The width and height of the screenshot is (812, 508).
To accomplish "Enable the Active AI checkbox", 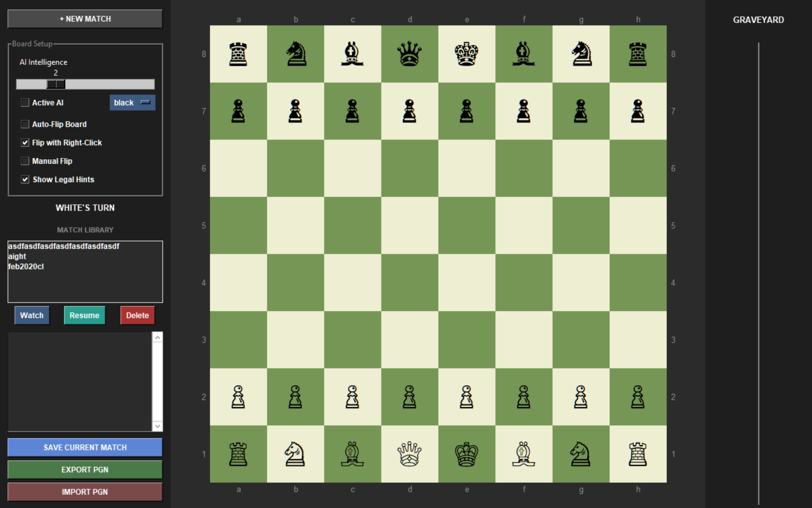I will (x=25, y=103).
